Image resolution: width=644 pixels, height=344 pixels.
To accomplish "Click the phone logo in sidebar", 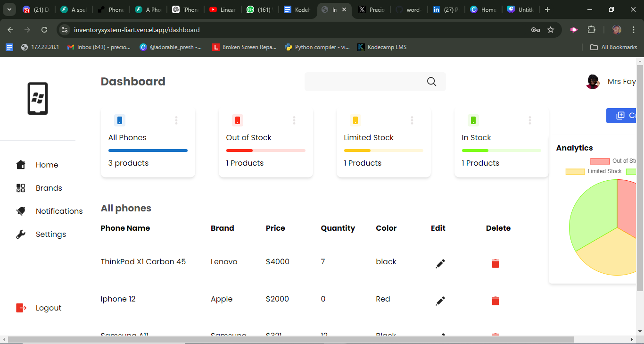I will [38, 99].
